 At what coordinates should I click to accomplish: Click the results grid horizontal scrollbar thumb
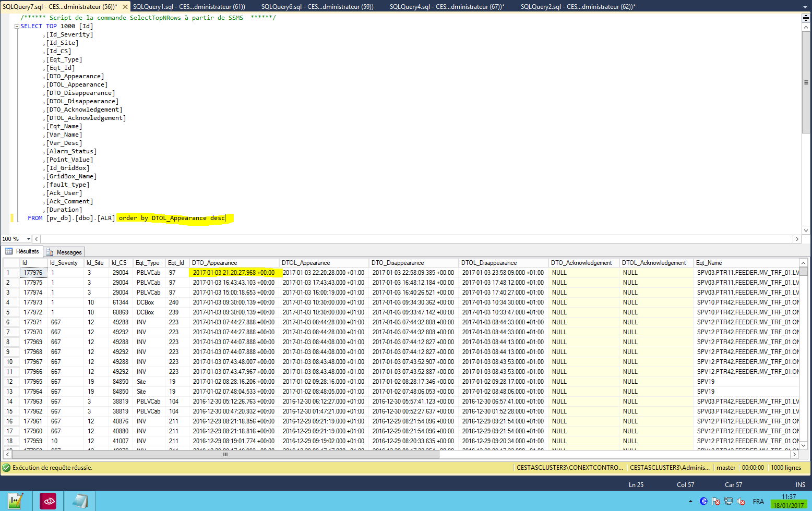tap(225, 455)
